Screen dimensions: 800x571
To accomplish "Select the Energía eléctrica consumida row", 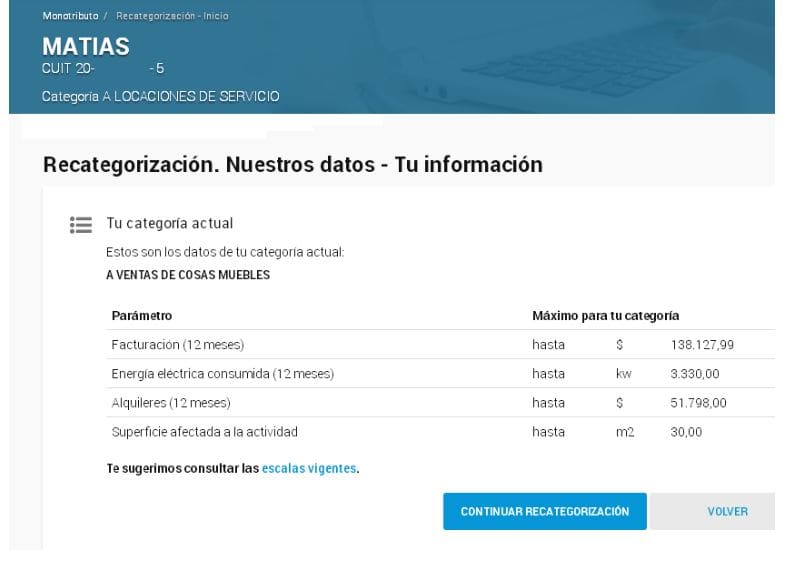I will coord(222,374).
